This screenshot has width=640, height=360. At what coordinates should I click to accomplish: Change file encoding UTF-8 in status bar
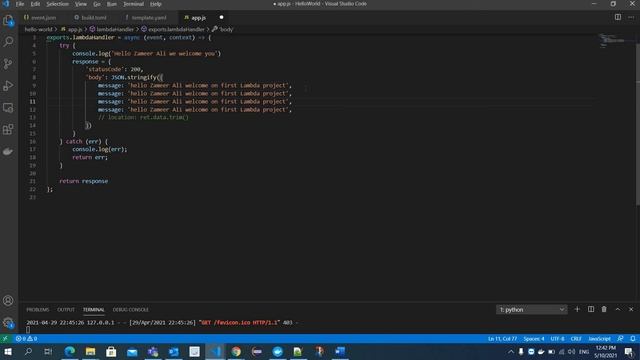pyautogui.click(x=557, y=339)
